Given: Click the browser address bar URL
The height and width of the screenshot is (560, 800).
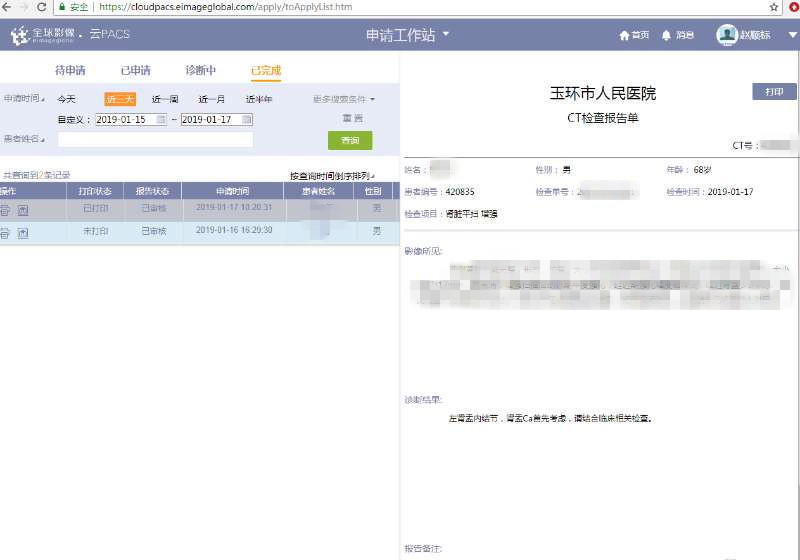Looking at the screenshot, I should coord(226,7).
